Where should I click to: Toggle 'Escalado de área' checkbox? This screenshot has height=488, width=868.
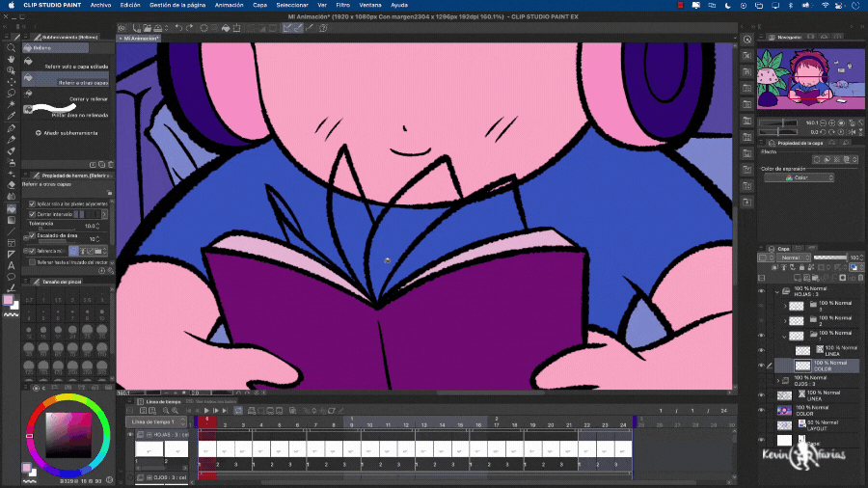pos(32,235)
